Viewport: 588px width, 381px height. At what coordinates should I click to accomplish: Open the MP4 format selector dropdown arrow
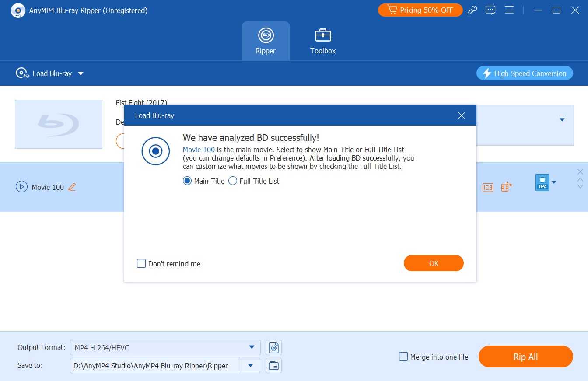(554, 183)
